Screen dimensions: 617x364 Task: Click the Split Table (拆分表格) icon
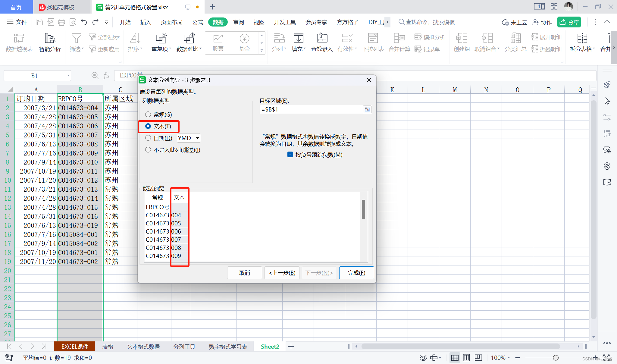[582, 38]
